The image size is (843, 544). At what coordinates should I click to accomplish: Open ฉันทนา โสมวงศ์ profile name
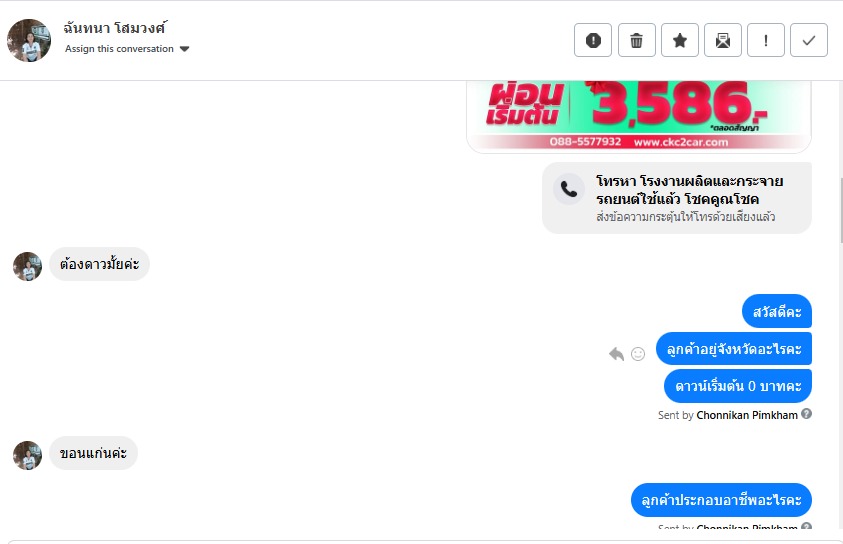pos(115,28)
